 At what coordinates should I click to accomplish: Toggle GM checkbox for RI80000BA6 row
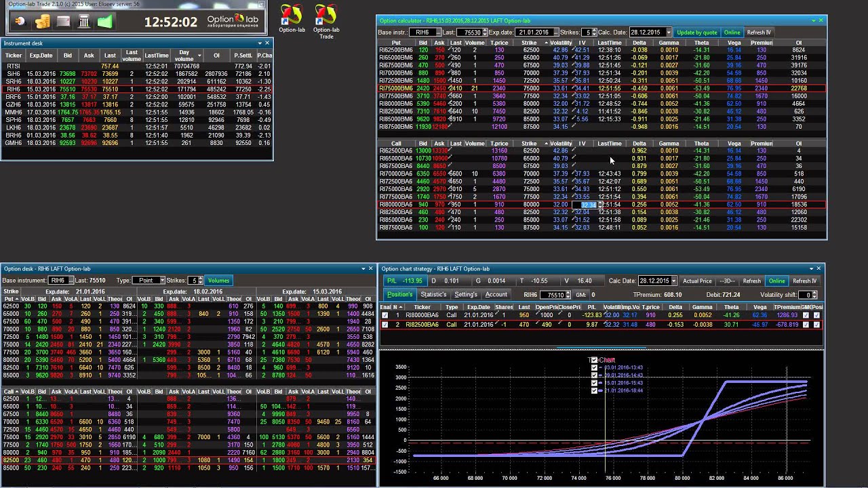(806, 316)
